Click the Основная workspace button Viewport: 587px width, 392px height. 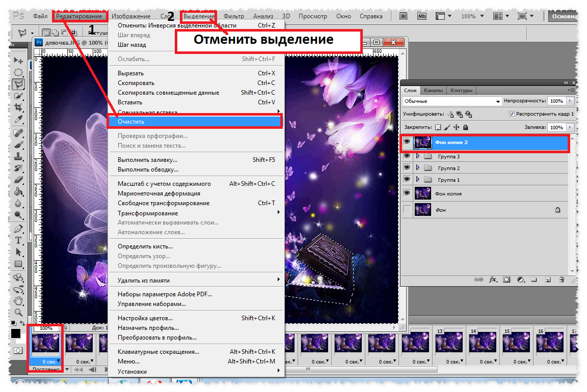(x=564, y=16)
